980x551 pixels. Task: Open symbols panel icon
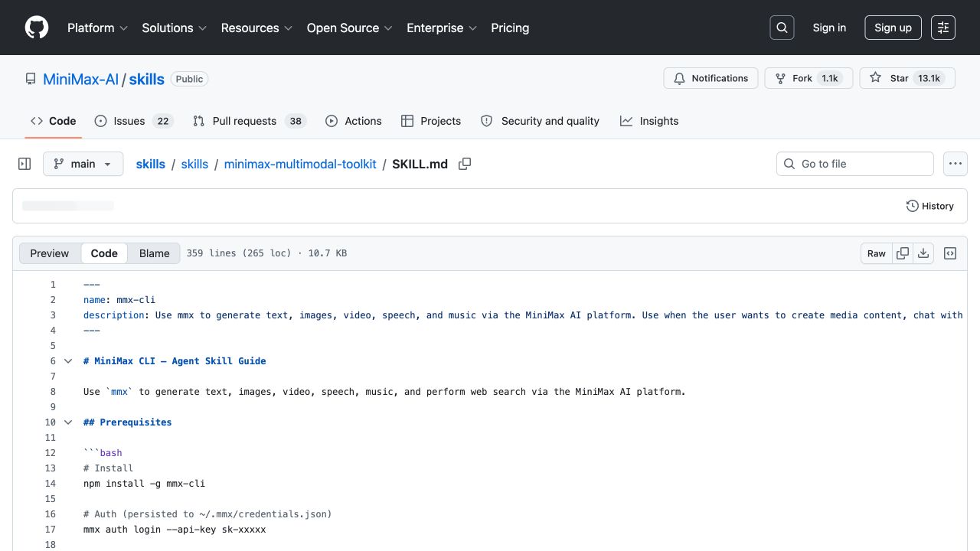coord(950,253)
